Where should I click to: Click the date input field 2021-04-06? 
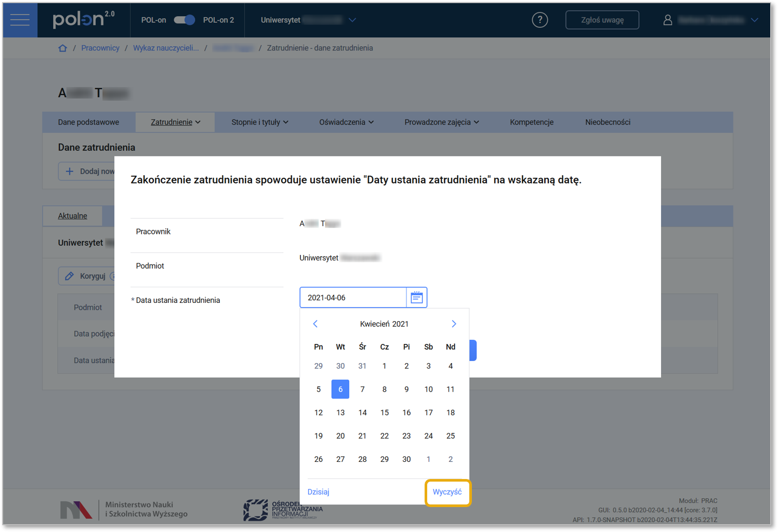(353, 298)
